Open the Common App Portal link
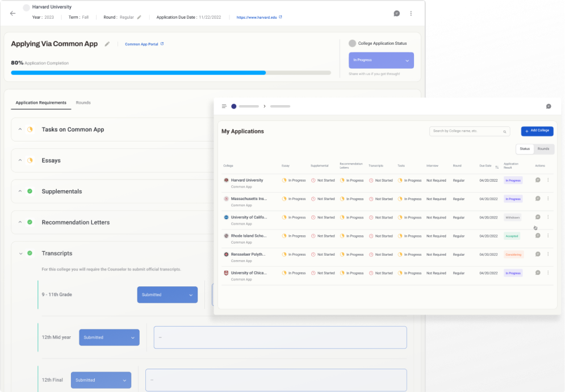565x392 pixels. point(144,44)
